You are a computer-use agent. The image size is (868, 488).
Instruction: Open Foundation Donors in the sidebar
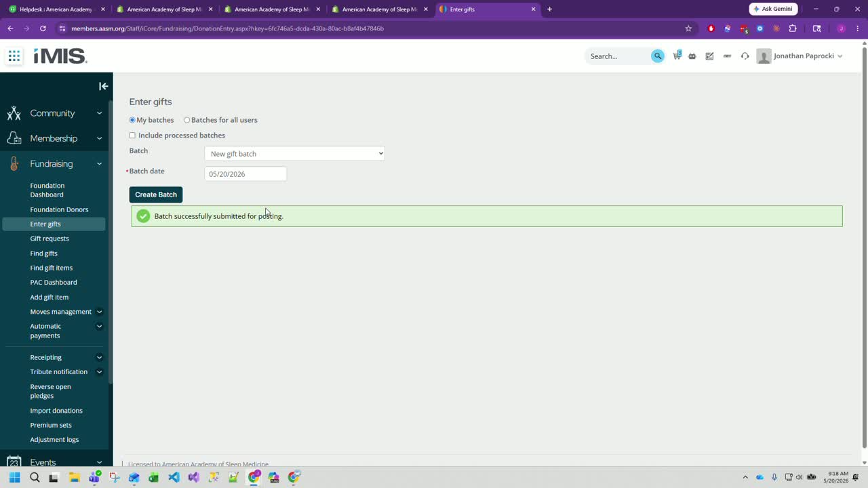[x=59, y=209]
